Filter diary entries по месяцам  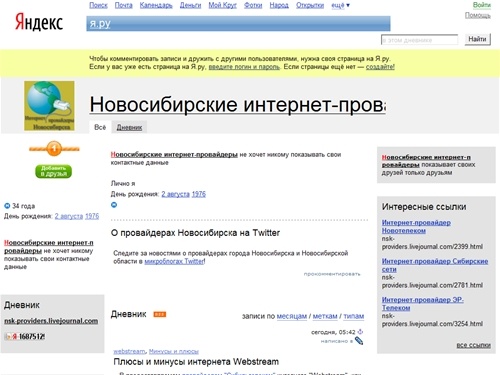pos(292,316)
